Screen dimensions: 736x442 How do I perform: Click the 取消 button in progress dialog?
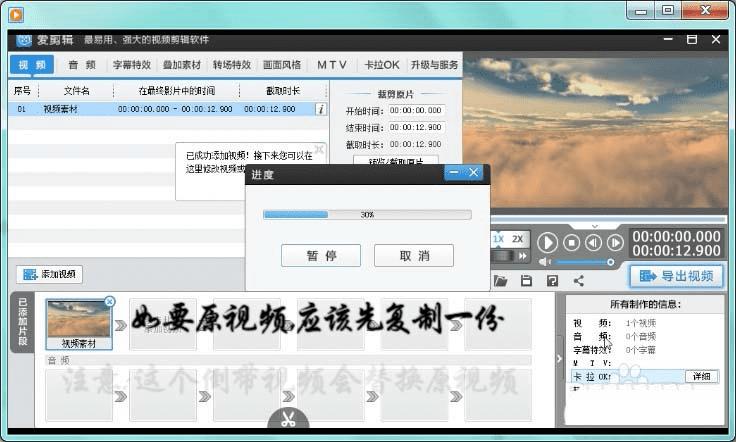pos(414,256)
